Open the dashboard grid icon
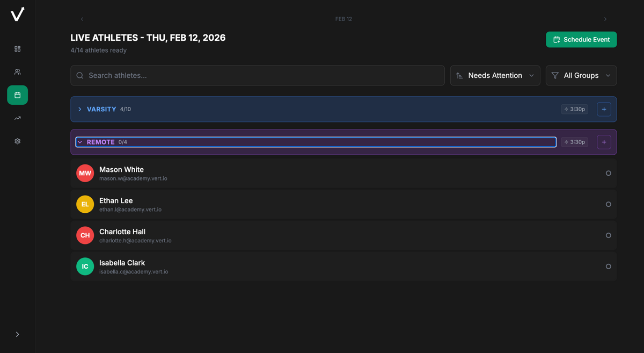This screenshot has width=644, height=353. 17,49
